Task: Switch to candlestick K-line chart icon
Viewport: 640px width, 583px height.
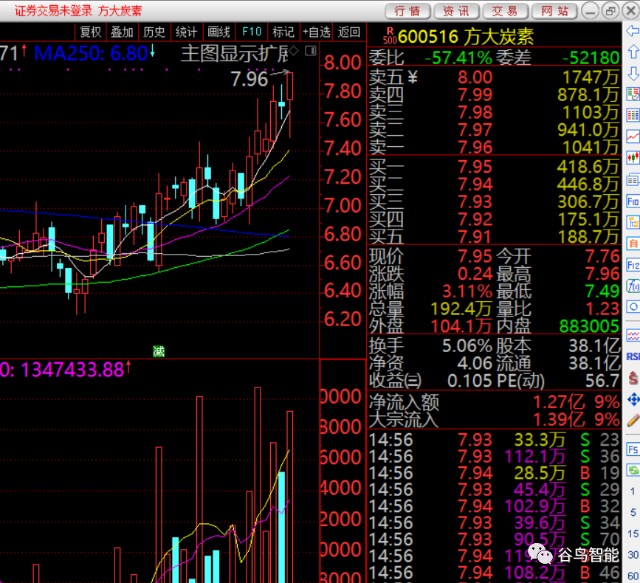Action: click(x=633, y=157)
